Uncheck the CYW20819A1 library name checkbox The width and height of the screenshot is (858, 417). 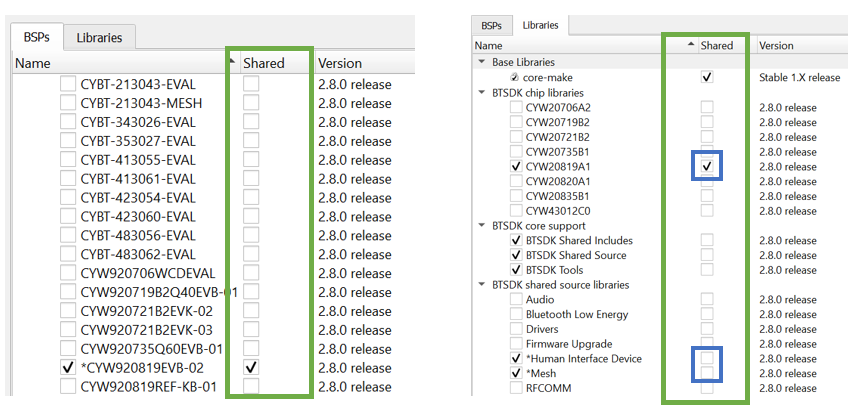point(515,166)
